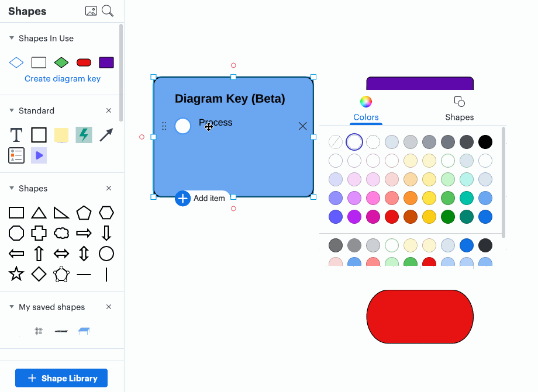This screenshot has height=392, width=538.
Task: Collapse the Shapes In Use section
Action: pos(13,38)
